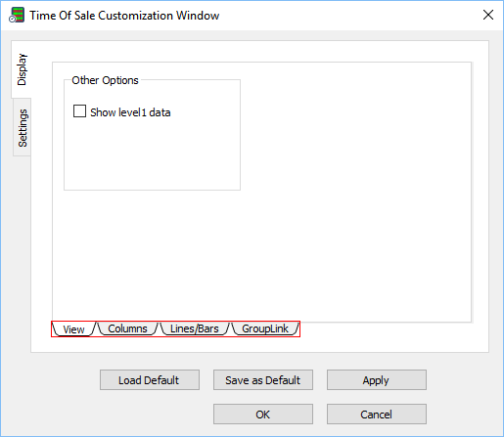Open the vertical Settings tab
504x437 pixels.
(x=23, y=127)
